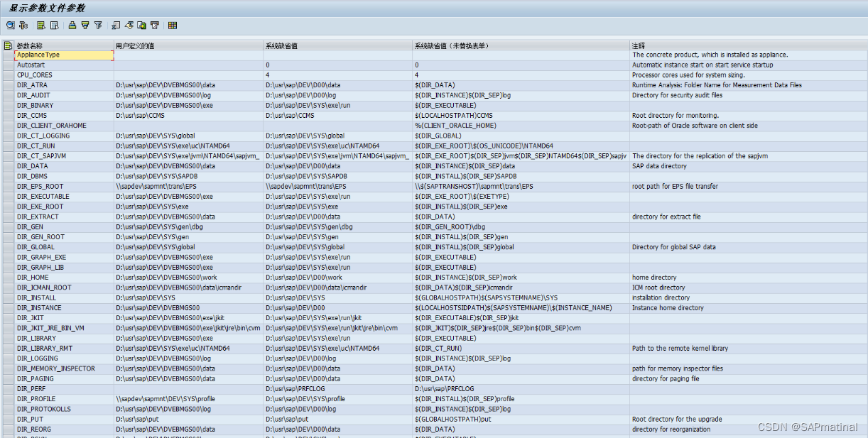868x438 pixels.
Task: Click the user value D:\usr\sap\CCMS
Action: click(x=141, y=115)
